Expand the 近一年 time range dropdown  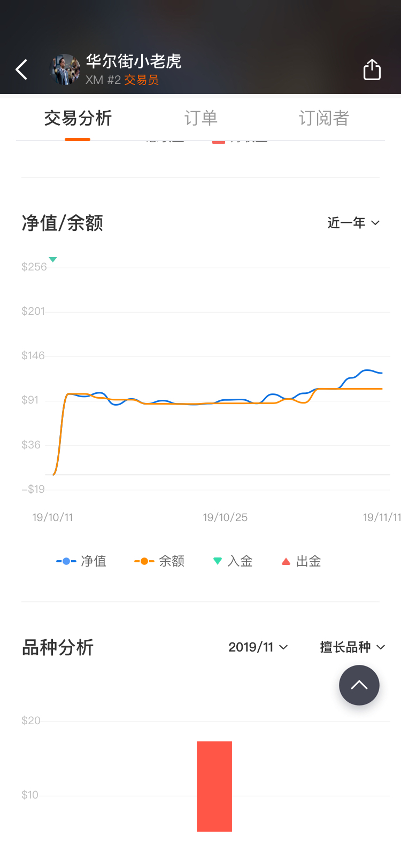(353, 223)
